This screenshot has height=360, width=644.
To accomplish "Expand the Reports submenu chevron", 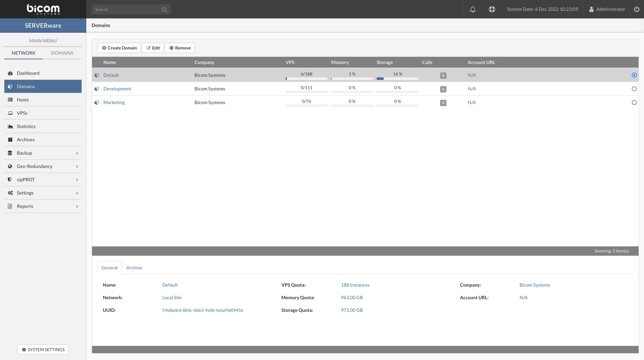I will (x=77, y=206).
